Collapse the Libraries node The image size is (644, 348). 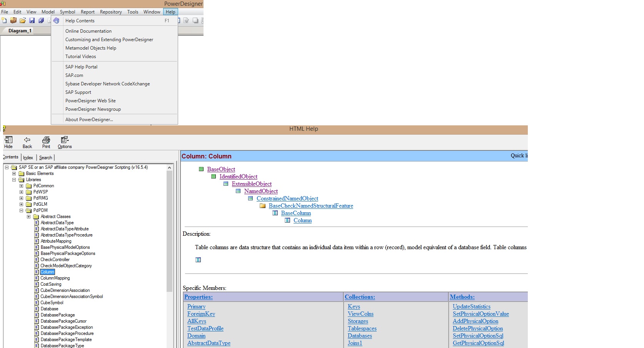[14, 180]
